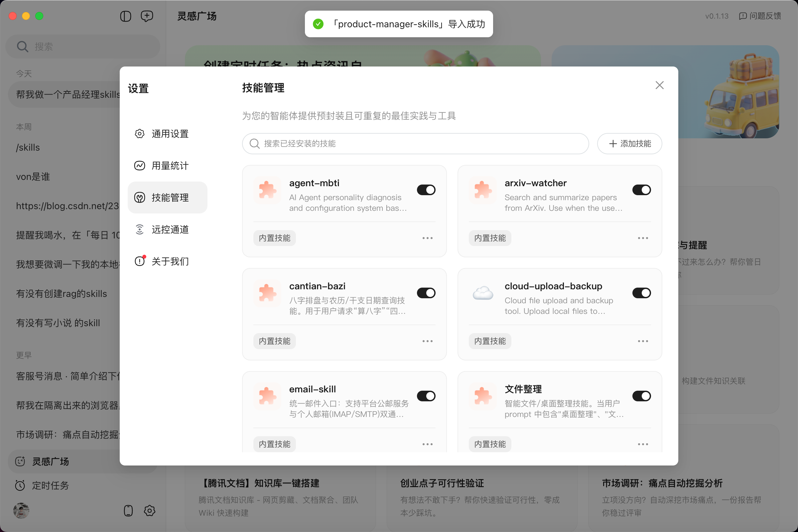Screen dimensions: 798x532
Task: Toggle the cantian-bazi skill switch
Action: [x=426, y=293]
